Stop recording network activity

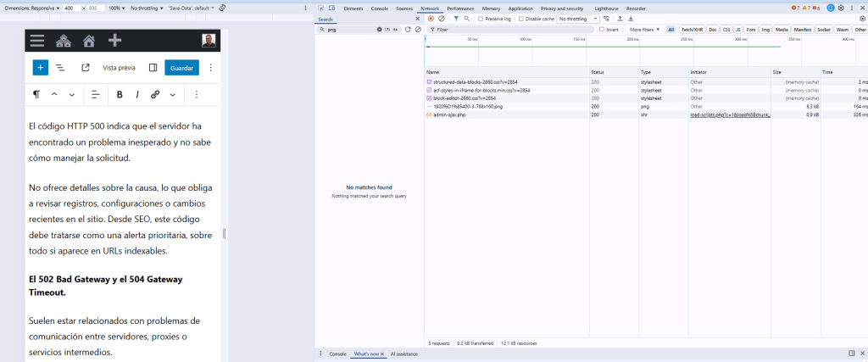click(431, 18)
